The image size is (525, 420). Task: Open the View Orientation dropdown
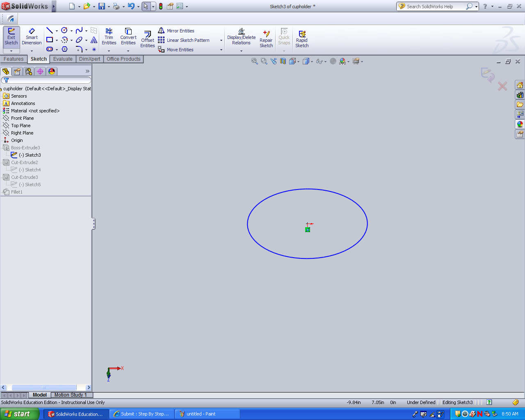298,62
